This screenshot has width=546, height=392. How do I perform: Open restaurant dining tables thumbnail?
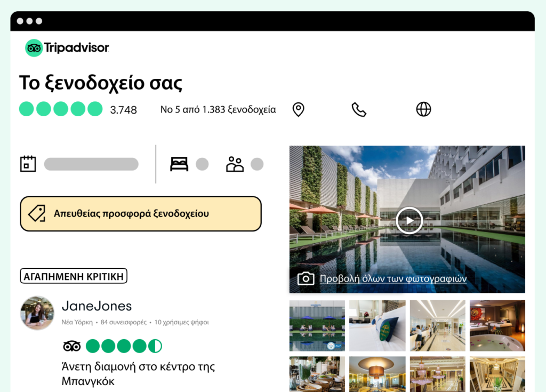317,374
